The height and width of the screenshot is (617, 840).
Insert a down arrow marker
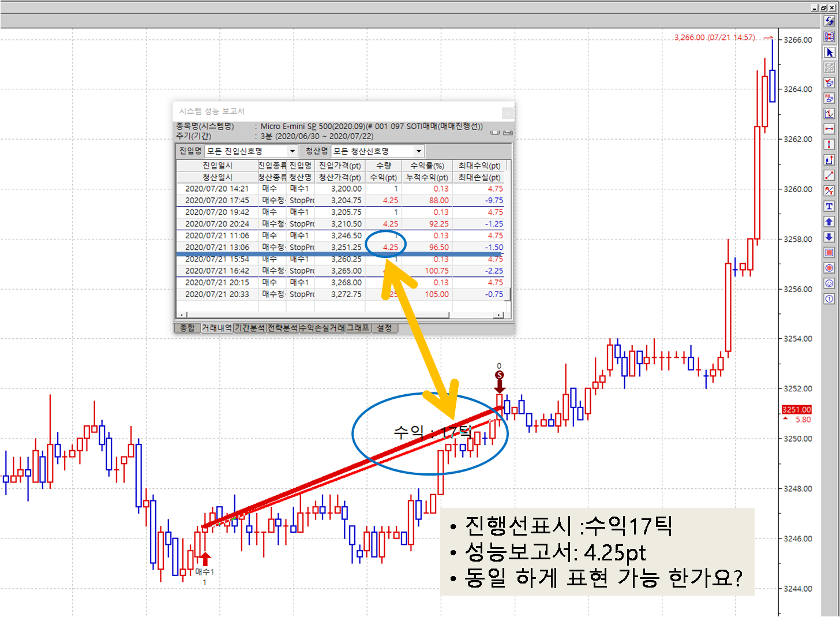(829, 237)
